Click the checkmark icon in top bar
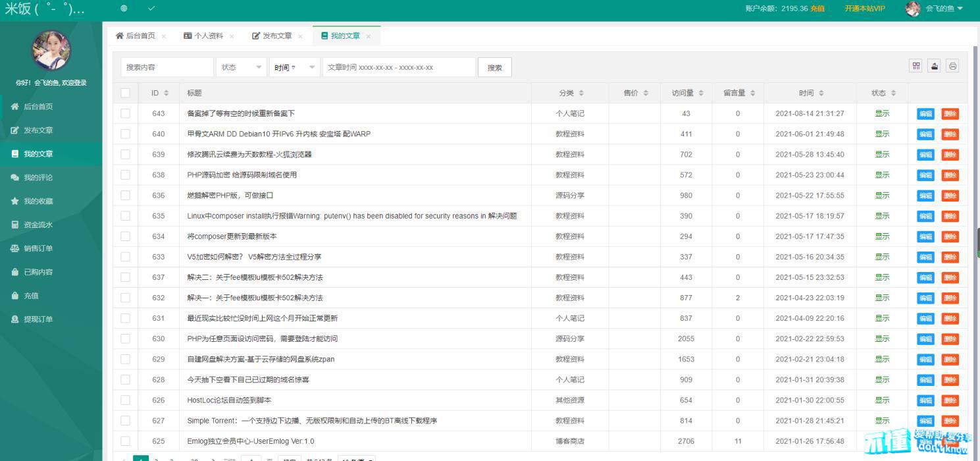This screenshot has height=461, width=980. click(x=151, y=9)
